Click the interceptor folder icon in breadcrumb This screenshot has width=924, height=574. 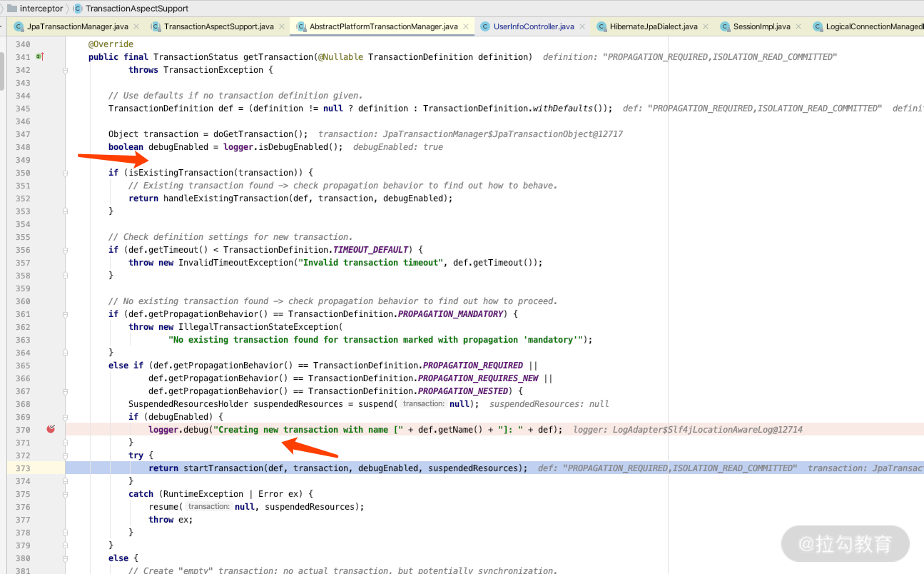coord(11,9)
